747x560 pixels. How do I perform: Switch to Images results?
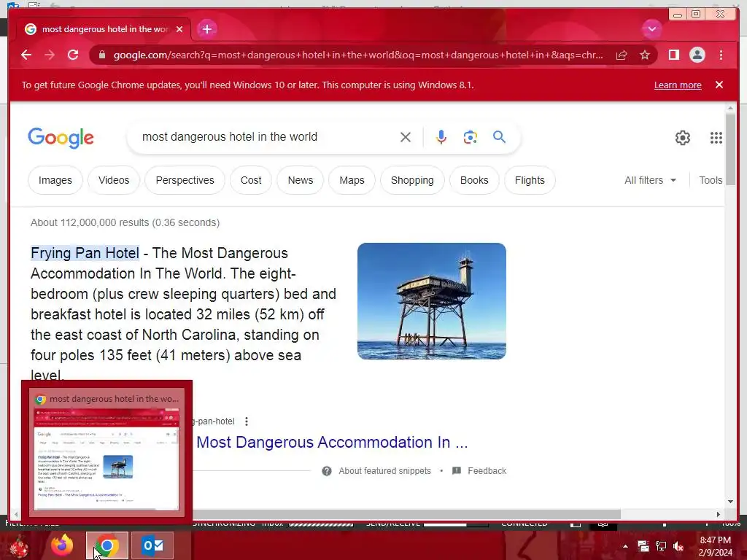click(55, 180)
